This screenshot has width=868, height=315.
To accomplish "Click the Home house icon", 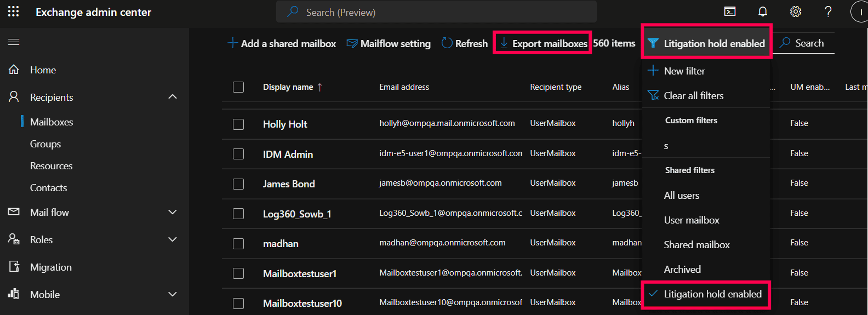I will click(x=14, y=70).
